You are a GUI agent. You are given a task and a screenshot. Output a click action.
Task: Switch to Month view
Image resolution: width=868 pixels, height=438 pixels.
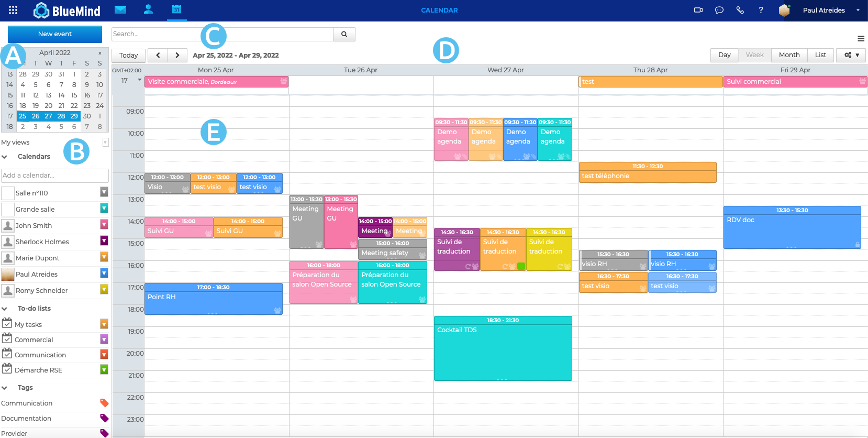click(x=789, y=55)
